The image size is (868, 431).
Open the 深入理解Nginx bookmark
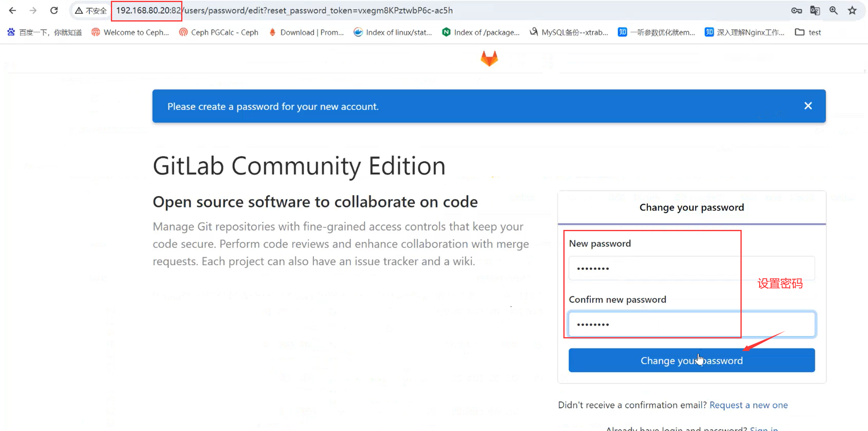(745, 32)
